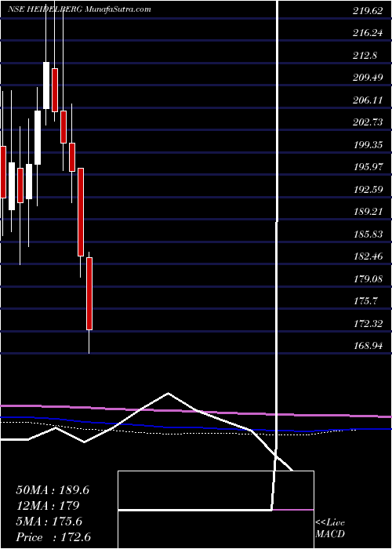The height and width of the screenshot is (549, 392).
Task: Select the 202.73 price axis label
Action: 368,122
